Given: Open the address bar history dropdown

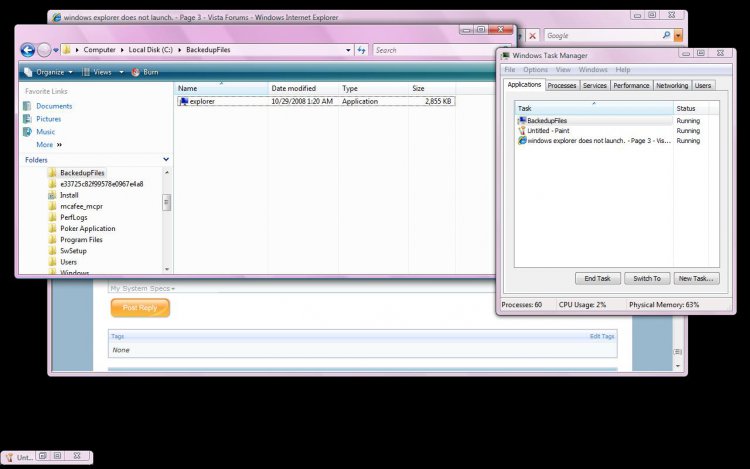Looking at the screenshot, I should 348,50.
